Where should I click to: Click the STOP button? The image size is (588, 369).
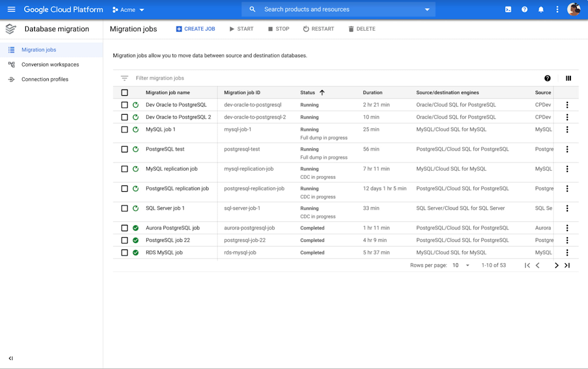[279, 29]
